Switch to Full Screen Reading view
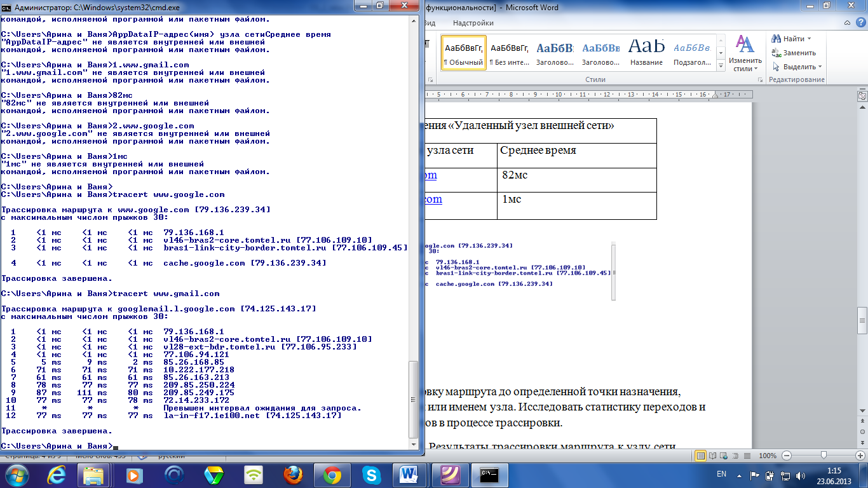The width and height of the screenshot is (868, 488). tap(712, 456)
